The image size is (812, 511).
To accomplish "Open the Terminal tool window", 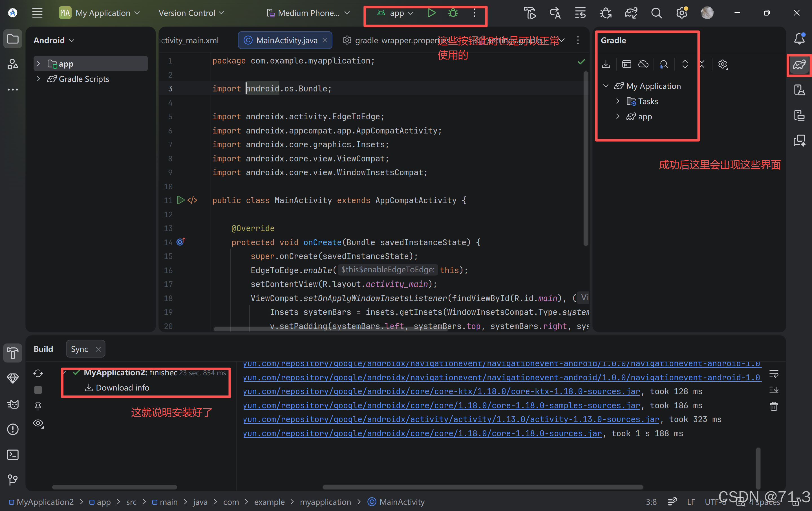I will [13, 455].
